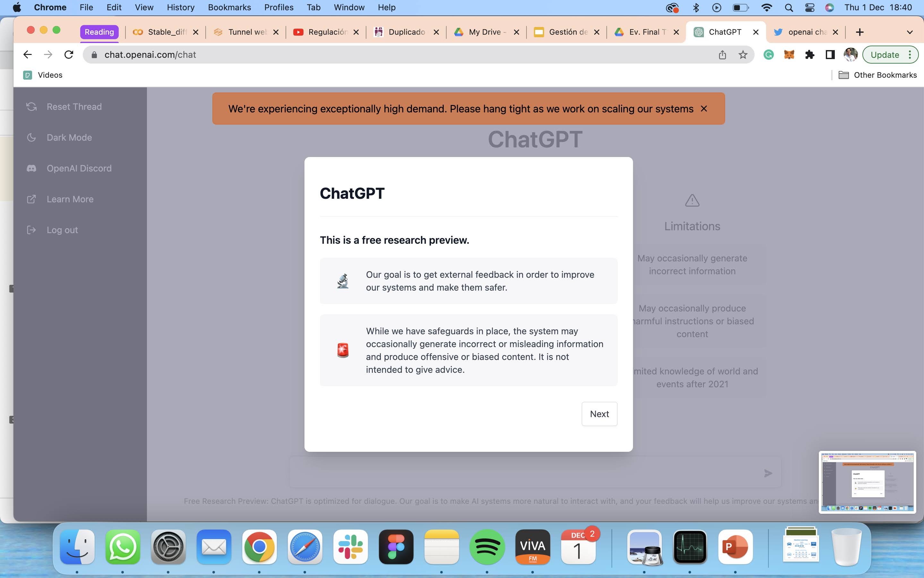Launch Spotify from the Dock
The image size is (924, 578).
click(487, 547)
